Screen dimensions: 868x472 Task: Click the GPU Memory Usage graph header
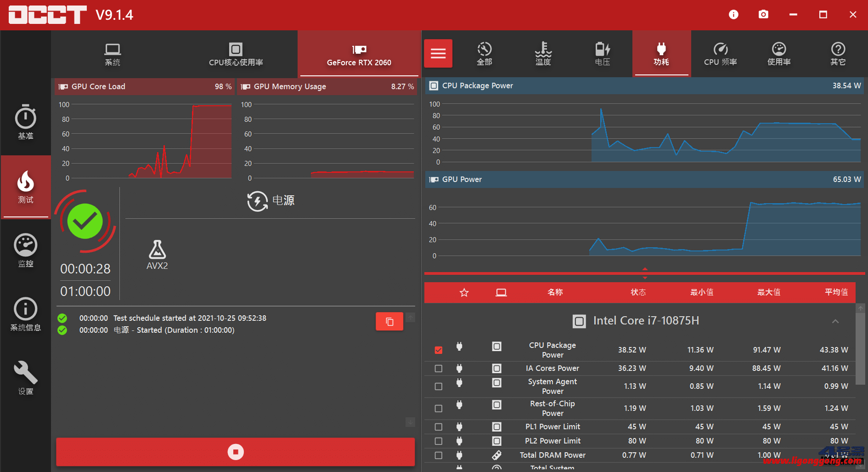tap(327, 87)
